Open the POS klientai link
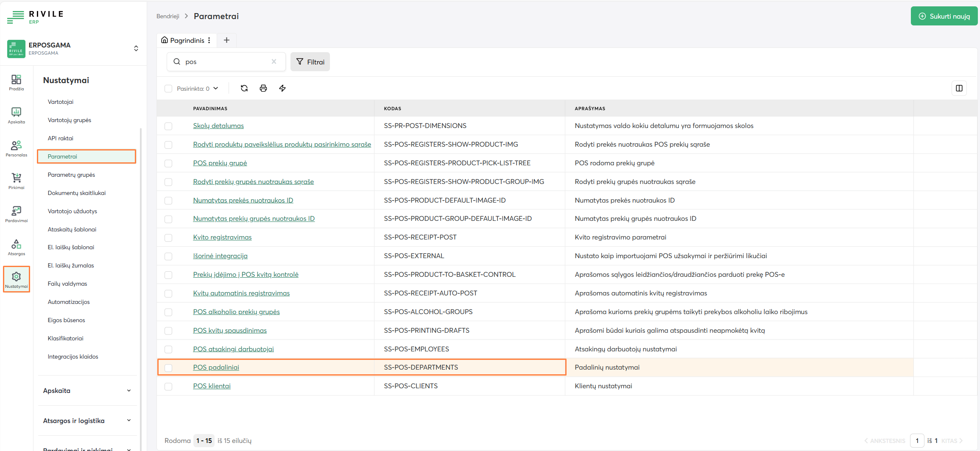 (x=212, y=386)
